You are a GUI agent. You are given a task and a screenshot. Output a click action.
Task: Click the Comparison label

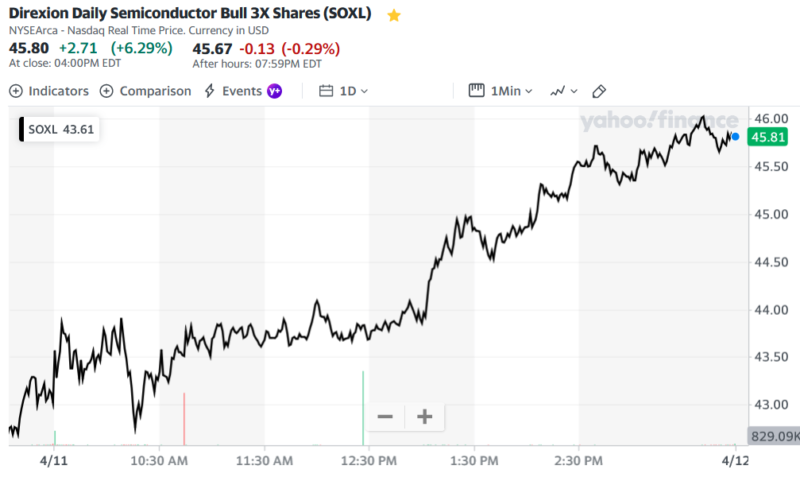coord(155,91)
